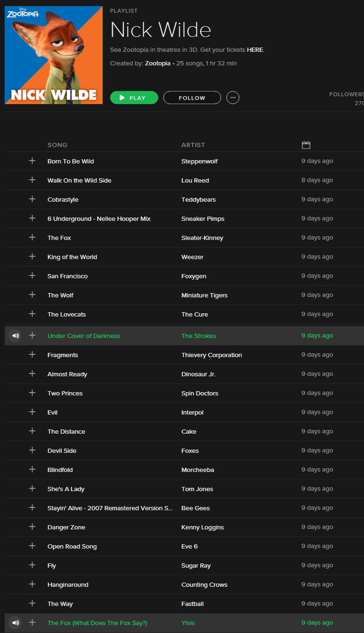The height and width of the screenshot is (633, 364).
Task: Start playlist with the green Play button
Action: 134,98
